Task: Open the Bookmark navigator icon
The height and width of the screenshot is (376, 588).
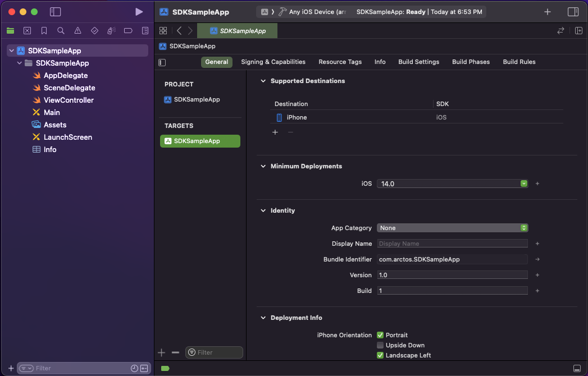Action: [x=44, y=30]
